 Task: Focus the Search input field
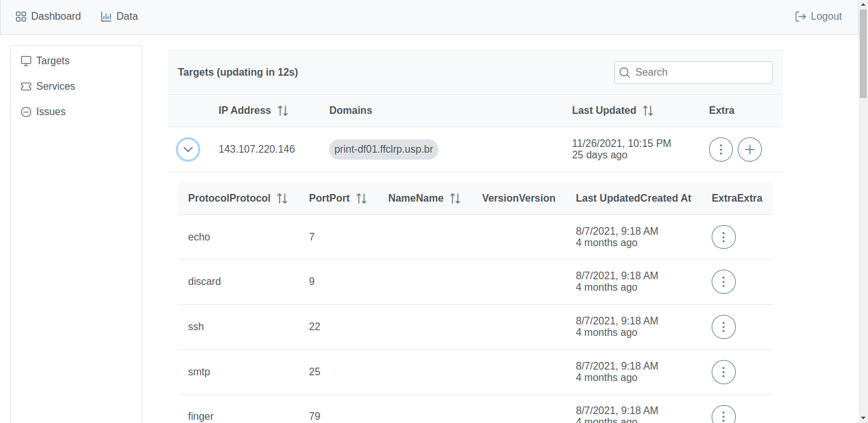point(693,73)
